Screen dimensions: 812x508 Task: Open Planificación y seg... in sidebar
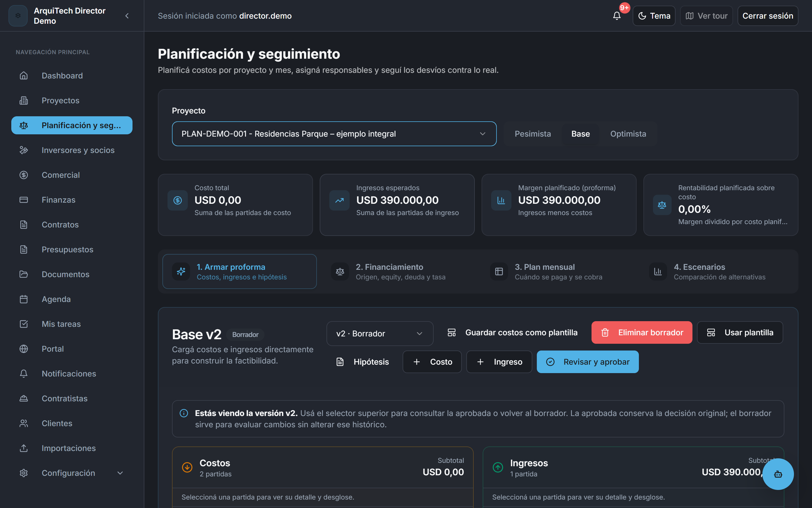(x=72, y=125)
